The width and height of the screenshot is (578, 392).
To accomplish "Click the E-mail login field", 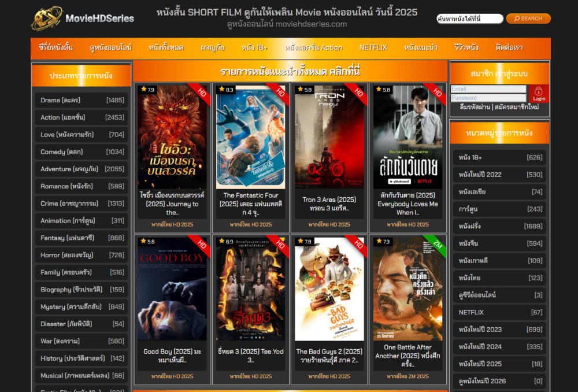I will tap(488, 89).
